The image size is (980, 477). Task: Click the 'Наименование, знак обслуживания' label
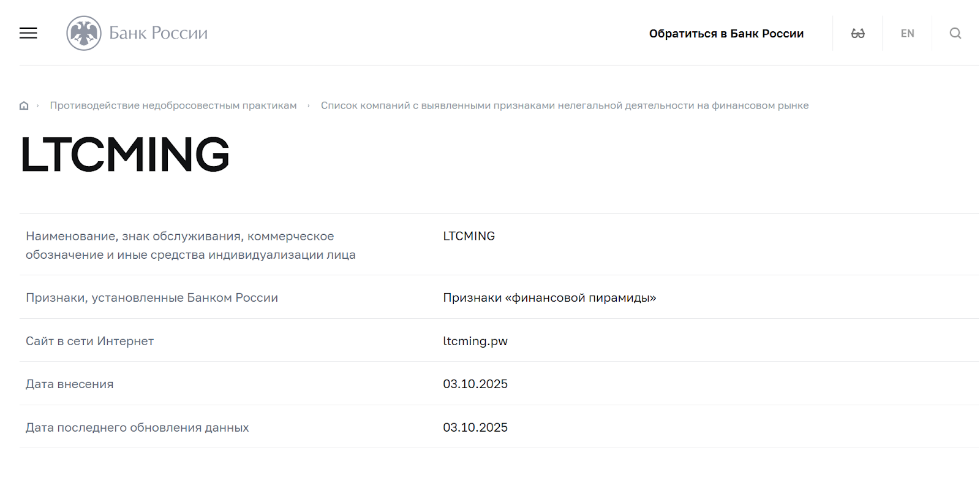click(x=190, y=245)
